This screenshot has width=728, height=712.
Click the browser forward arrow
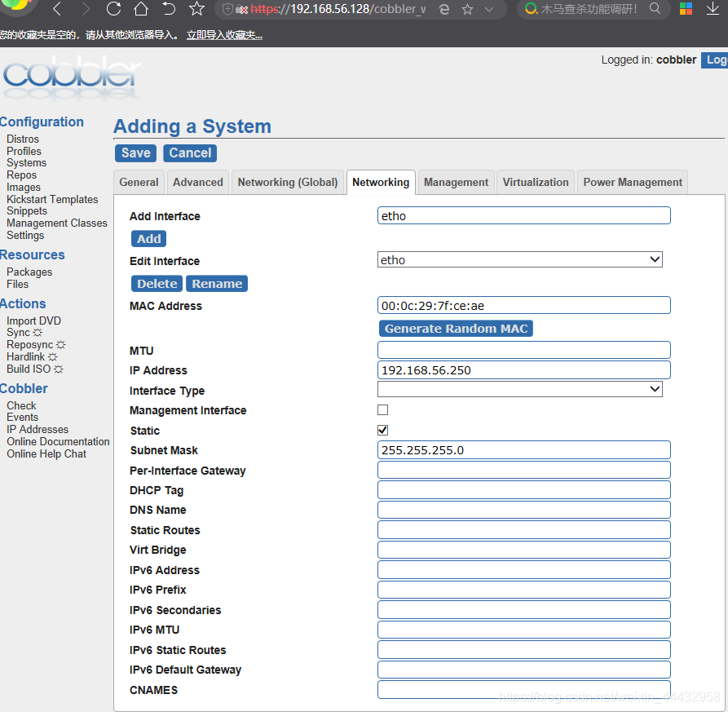click(86, 8)
